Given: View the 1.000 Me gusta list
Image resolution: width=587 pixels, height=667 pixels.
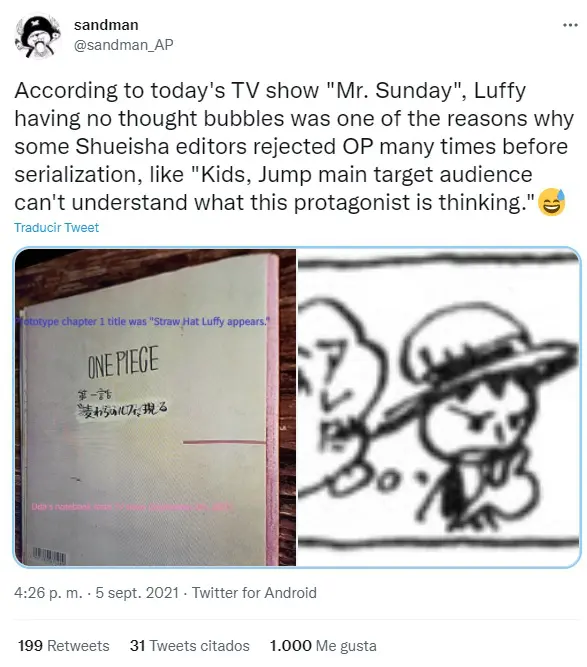Looking at the screenshot, I should [x=323, y=646].
